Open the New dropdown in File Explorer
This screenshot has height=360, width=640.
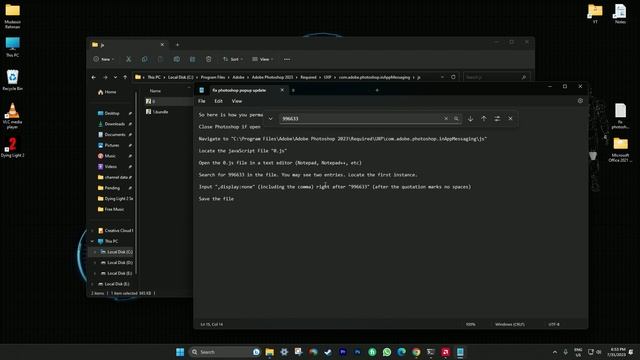click(103, 59)
